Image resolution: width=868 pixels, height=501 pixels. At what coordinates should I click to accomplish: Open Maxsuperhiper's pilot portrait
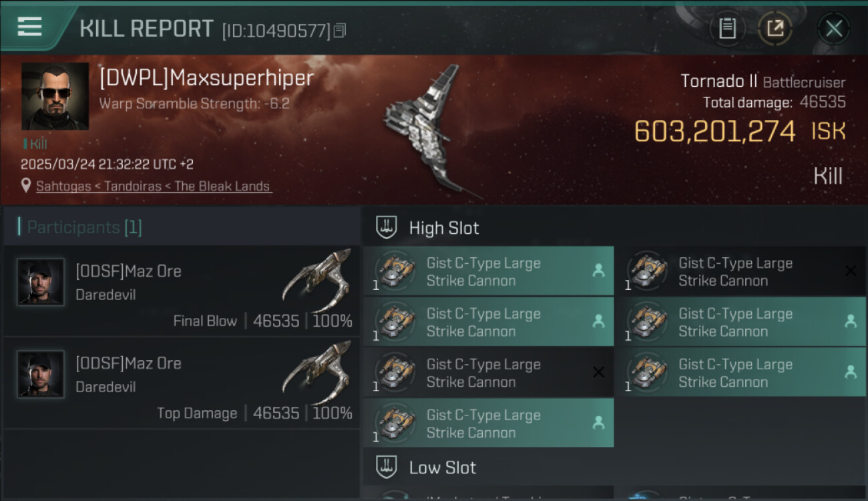click(55, 96)
